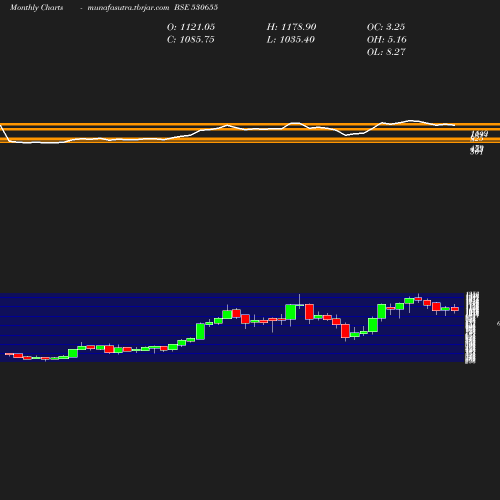
Task: Click the "OL: 8.27" percentage value
Action: [386, 52]
